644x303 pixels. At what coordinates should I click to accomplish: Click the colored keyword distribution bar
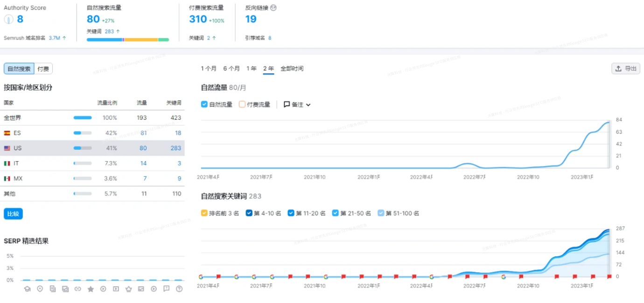point(127,40)
